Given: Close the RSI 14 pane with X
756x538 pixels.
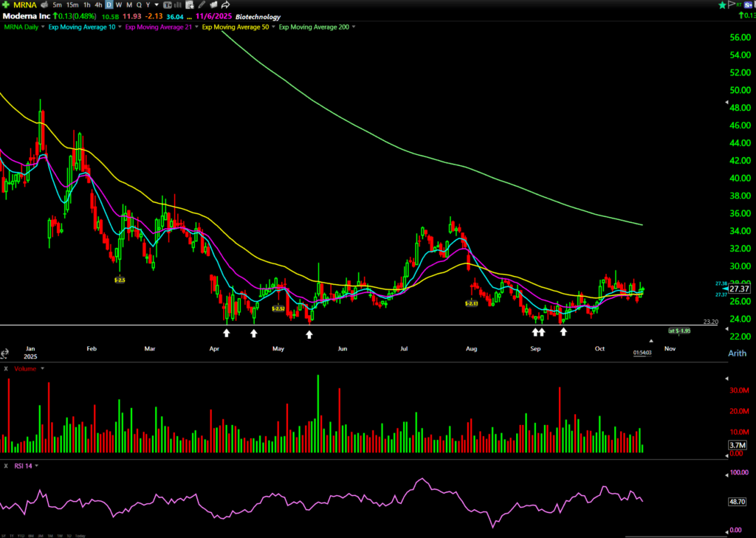Looking at the screenshot, I should click(6, 466).
